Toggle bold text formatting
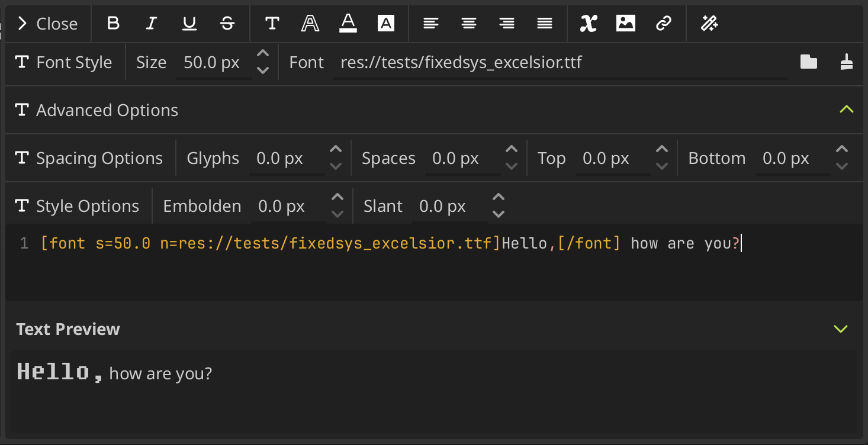 (113, 24)
